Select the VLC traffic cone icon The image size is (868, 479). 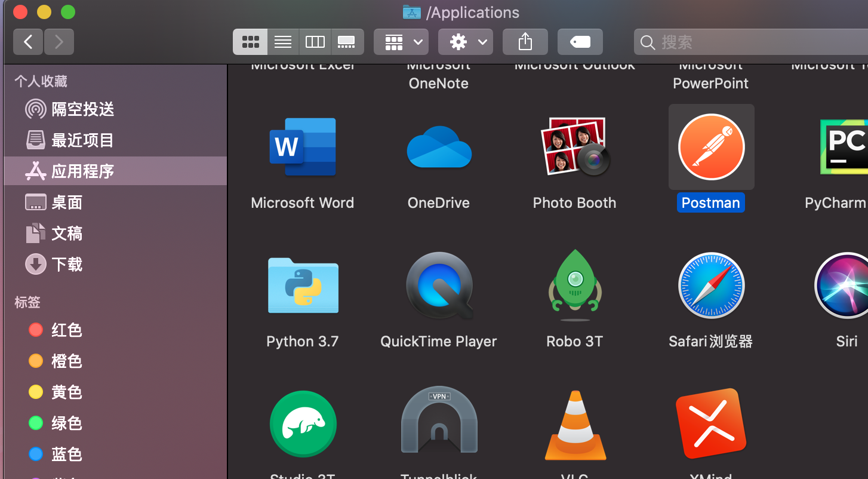[575, 425]
